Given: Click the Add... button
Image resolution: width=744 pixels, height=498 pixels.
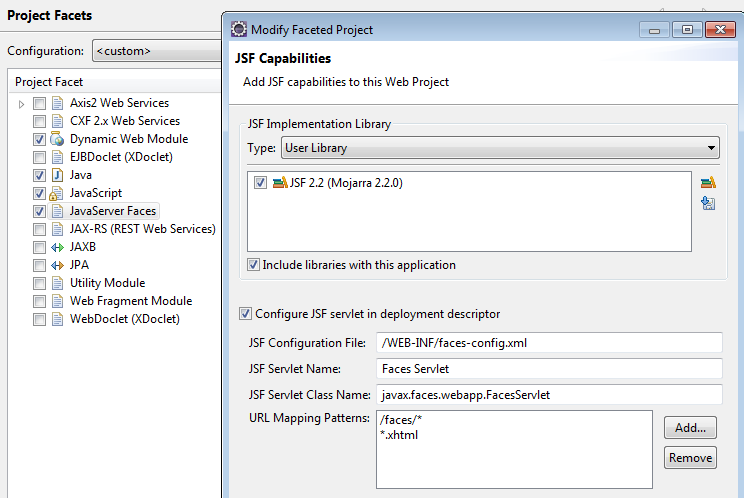Looking at the screenshot, I should coord(690,427).
